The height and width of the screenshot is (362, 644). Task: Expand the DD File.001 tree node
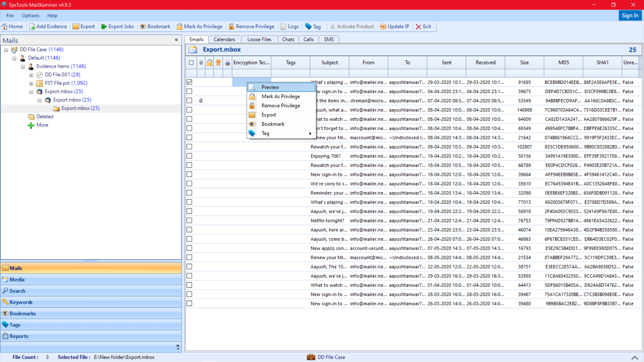(x=31, y=75)
